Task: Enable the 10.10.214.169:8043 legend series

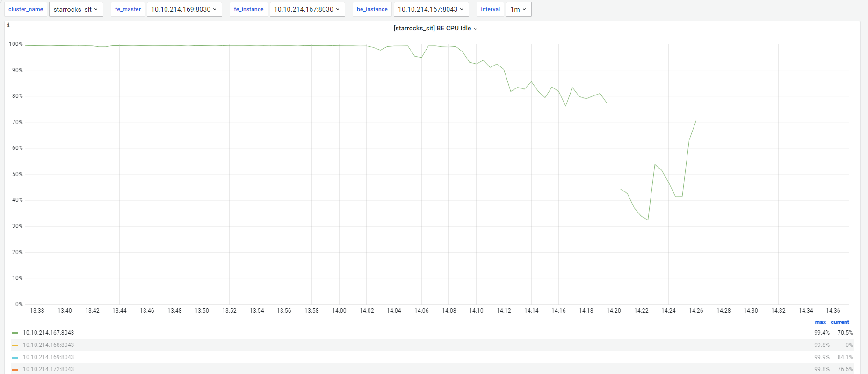Action: [48, 357]
